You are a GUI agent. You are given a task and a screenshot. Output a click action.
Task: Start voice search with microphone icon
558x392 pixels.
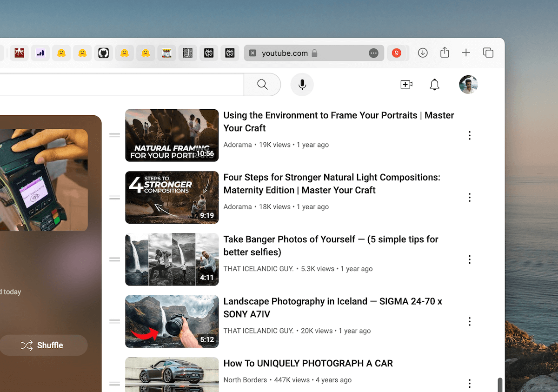302,85
